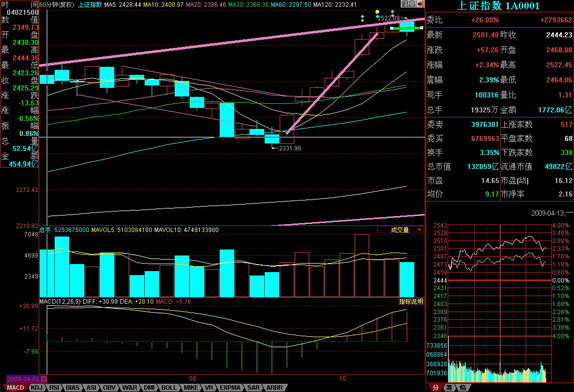Select the third tab in bottom-right panel
This screenshot has width=574, height=392.
463,388
